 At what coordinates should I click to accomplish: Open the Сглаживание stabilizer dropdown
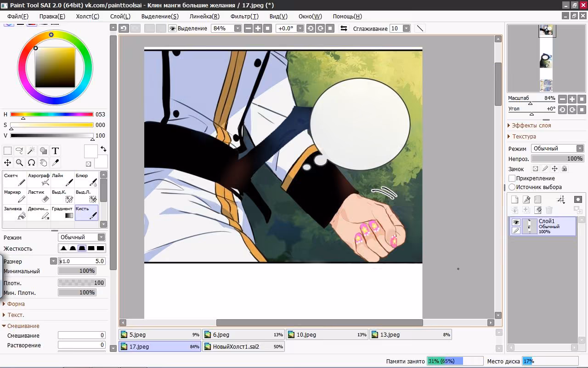[x=406, y=29]
